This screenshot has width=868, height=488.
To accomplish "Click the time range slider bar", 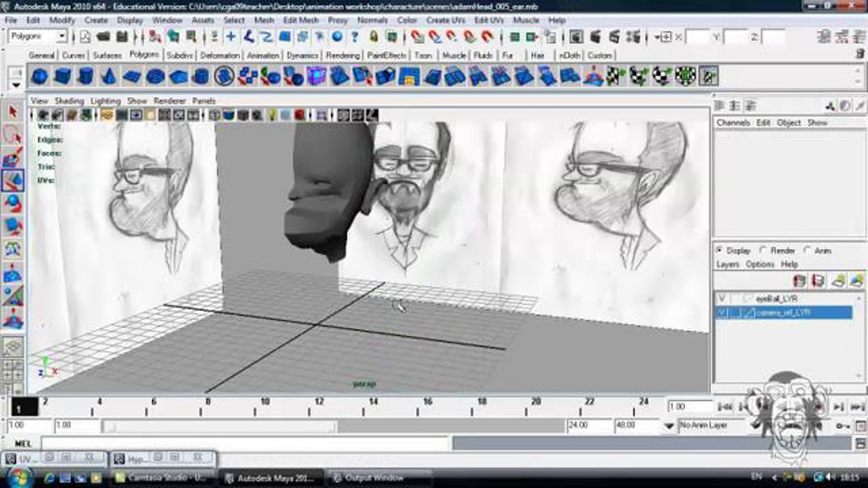I will (219, 427).
